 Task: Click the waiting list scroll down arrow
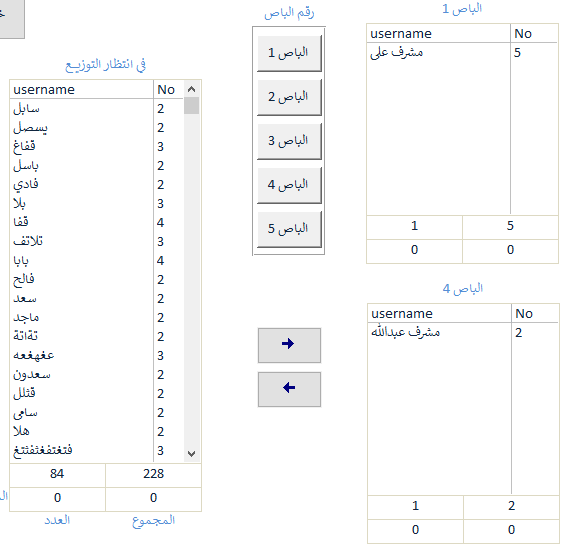[x=191, y=454]
